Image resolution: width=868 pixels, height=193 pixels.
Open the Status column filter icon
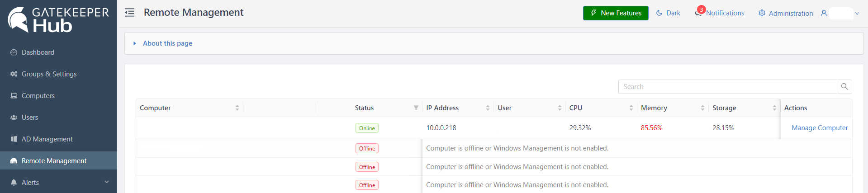click(x=416, y=108)
